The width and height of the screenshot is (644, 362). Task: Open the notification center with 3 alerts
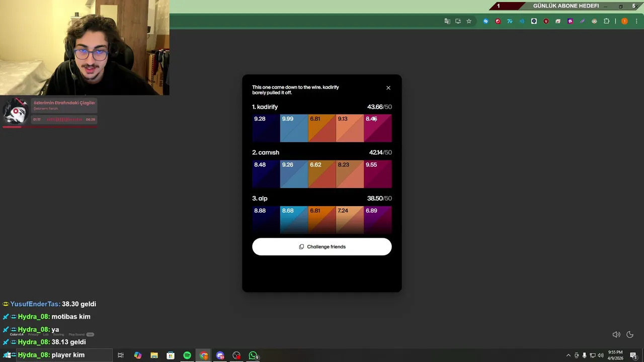coord(633,355)
